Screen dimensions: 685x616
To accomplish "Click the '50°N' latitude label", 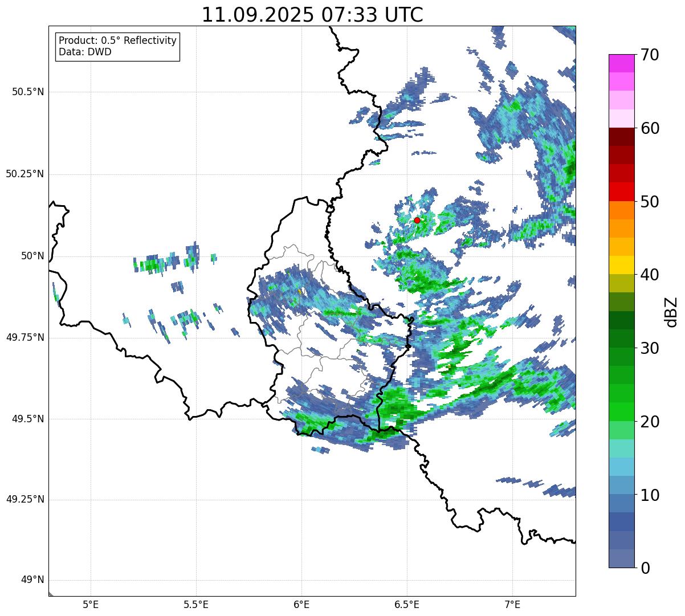I will [32, 256].
